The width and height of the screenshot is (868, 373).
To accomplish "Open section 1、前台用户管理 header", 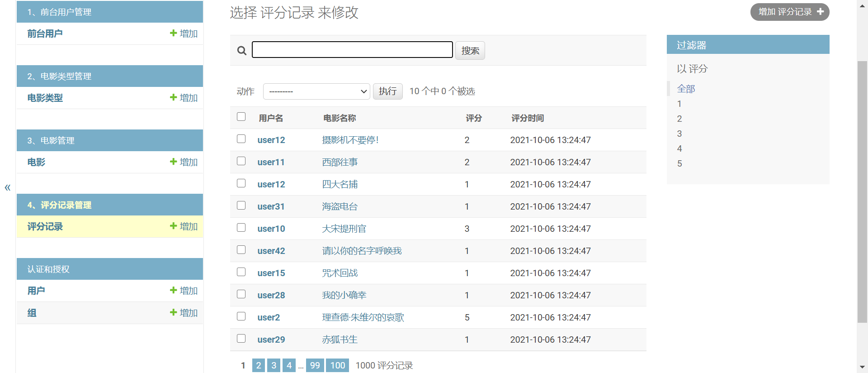I will (59, 12).
